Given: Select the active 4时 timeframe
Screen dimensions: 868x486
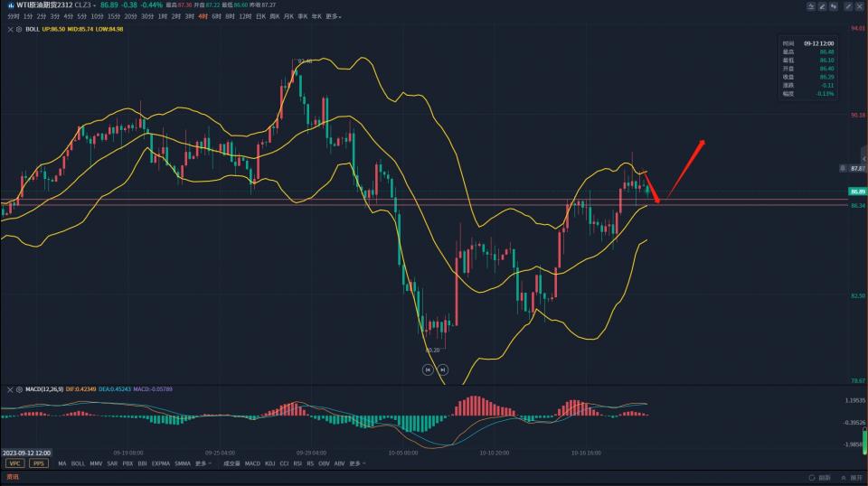Looking at the screenshot, I should pos(203,16).
